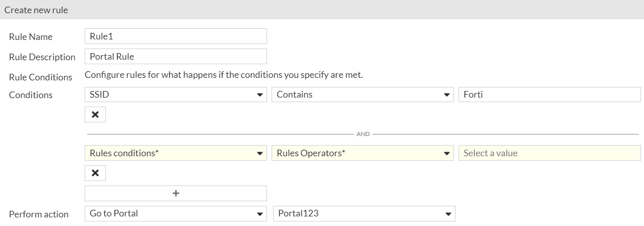Click the arrow on the Go to Portal dropdown
Screen dimensions: 644x226
click(260, 214)
